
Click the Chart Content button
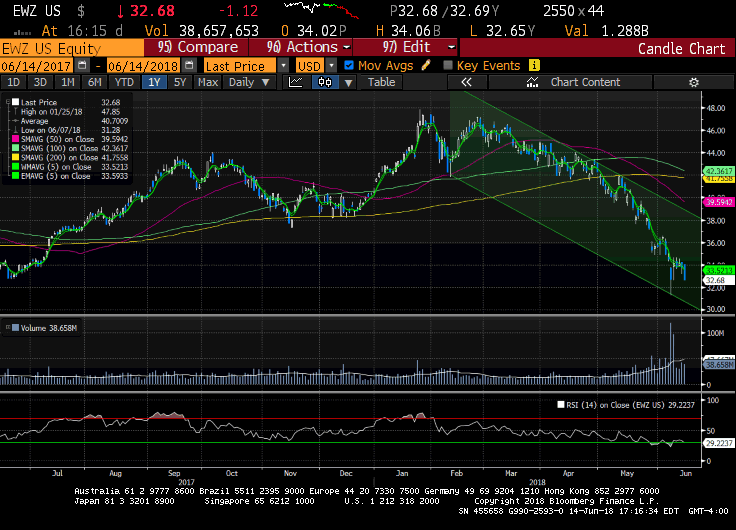click(x=570, y=82)
